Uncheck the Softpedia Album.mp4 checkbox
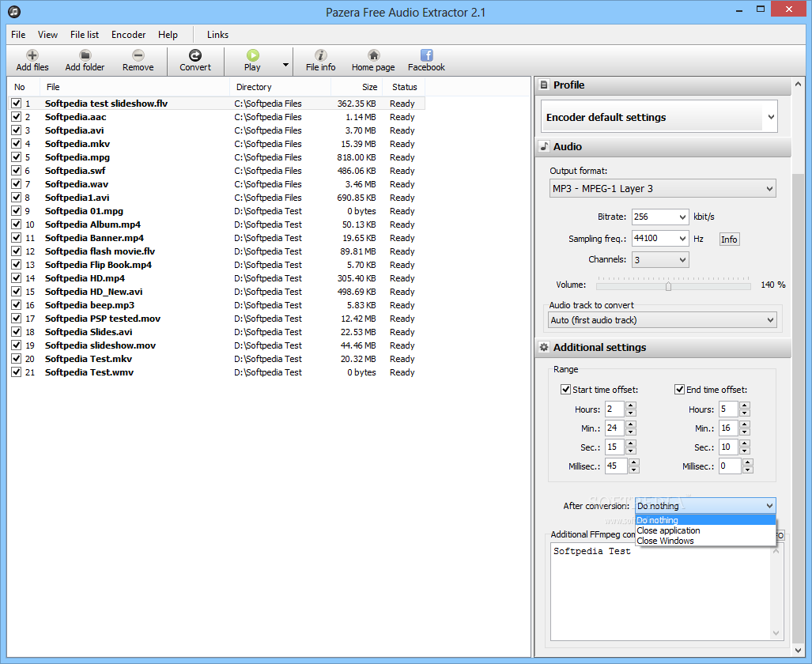 pyautogui.click(x=16, y=224)
